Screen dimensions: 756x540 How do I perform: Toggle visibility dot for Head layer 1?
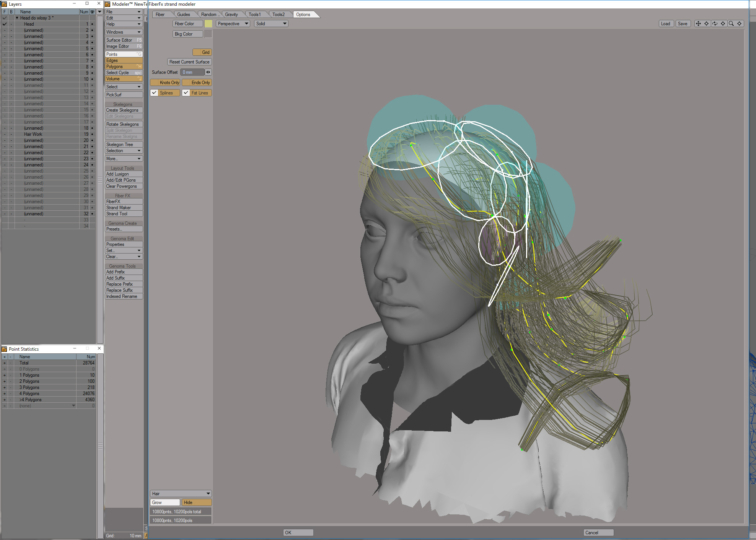coord(92,24)
